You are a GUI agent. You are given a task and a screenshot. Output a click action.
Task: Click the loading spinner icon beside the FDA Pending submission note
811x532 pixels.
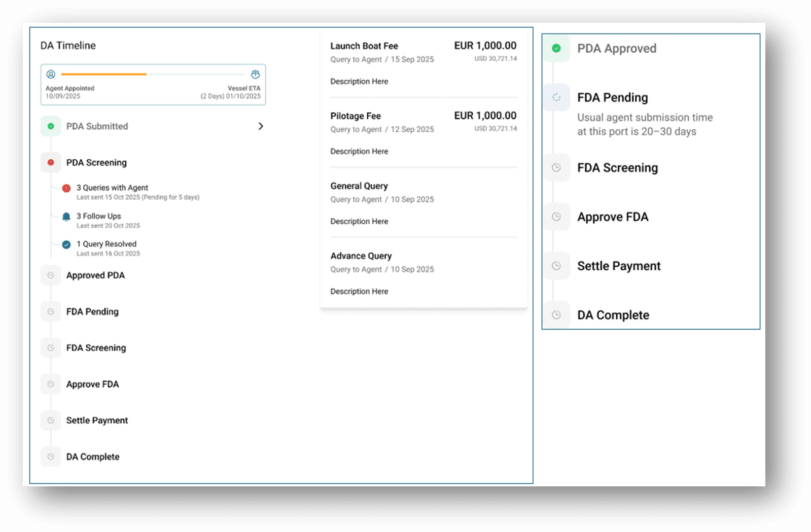click(556, 97)
